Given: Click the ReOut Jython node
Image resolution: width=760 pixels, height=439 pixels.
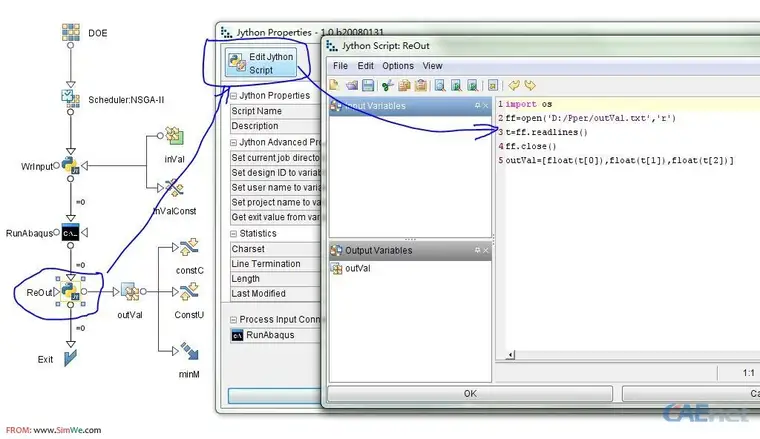Looking at the screenshot, I should (x=70, y=291).
